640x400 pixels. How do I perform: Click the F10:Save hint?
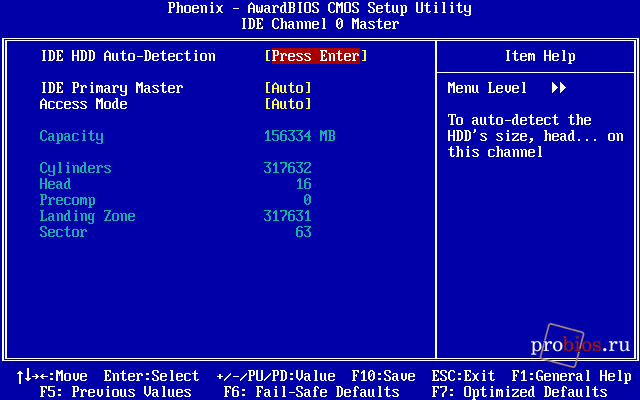pos(384,376)
